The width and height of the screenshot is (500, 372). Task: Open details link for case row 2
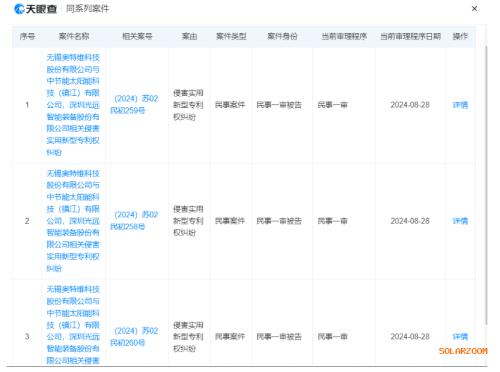[x=460, y=221]
